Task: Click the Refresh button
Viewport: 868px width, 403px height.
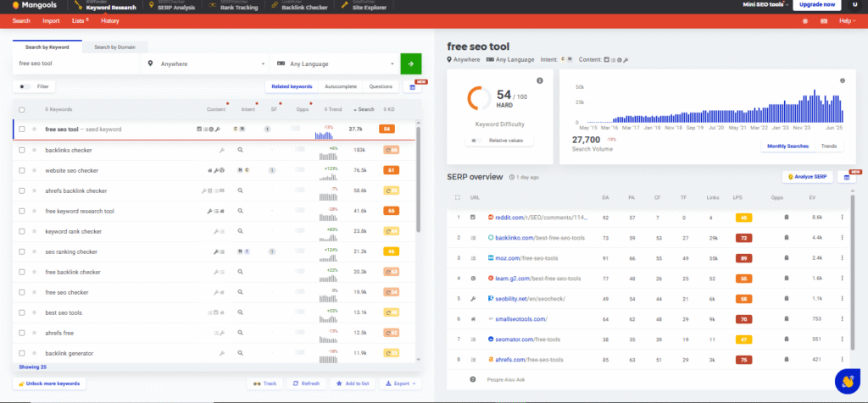Action: pos(306,383)
